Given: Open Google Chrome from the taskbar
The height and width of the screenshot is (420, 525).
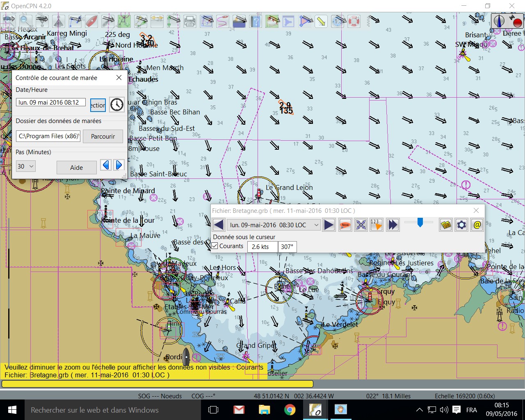Looking at the screenshot, I should (290, 410).
